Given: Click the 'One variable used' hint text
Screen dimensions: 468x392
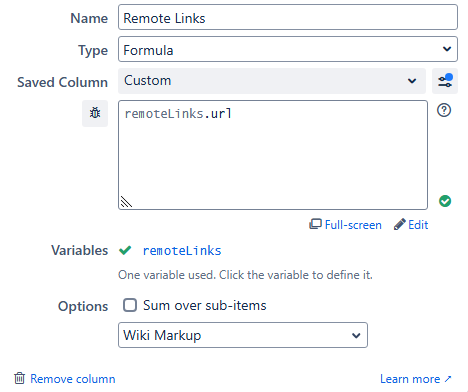Looking at the screenshot, I should (245, 275).
